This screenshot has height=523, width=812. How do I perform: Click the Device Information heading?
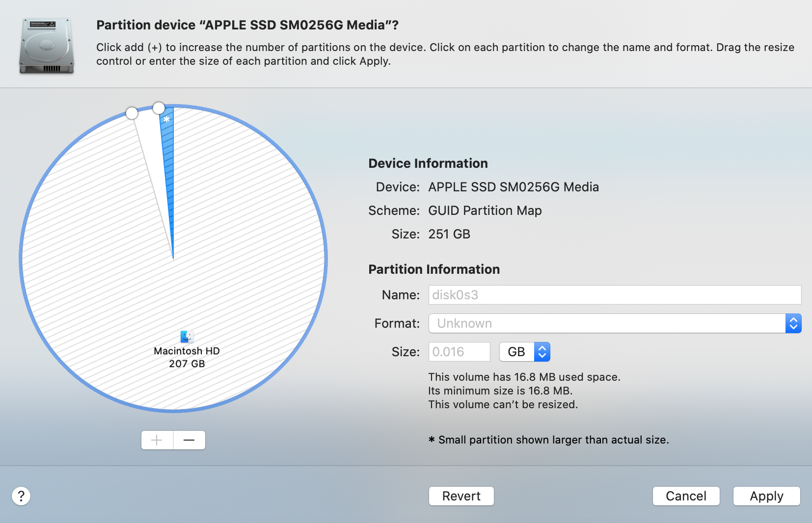click(x=428, y=163)
